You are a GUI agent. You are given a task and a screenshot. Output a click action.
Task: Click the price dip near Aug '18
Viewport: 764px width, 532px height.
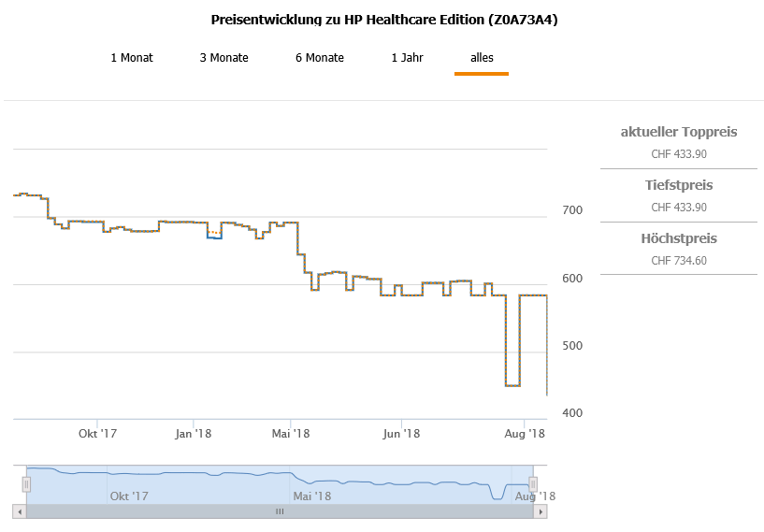pos(512,384)
